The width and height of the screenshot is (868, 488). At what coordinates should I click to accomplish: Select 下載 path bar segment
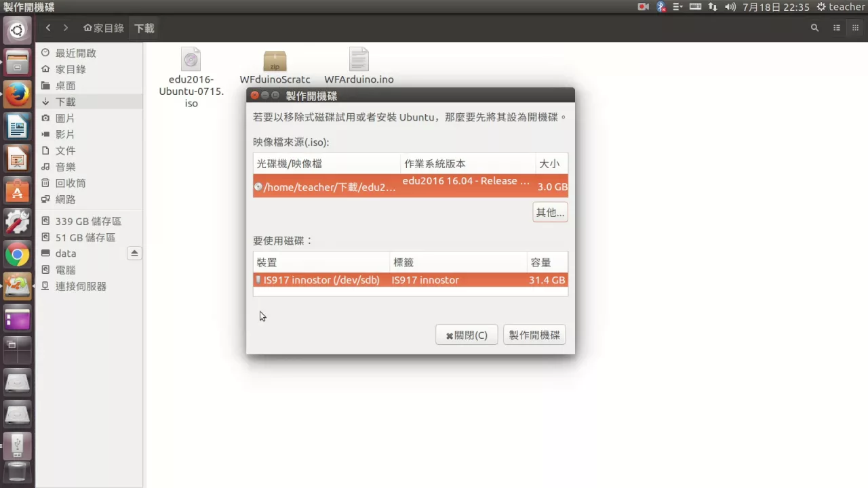click(x=144, y=28)
